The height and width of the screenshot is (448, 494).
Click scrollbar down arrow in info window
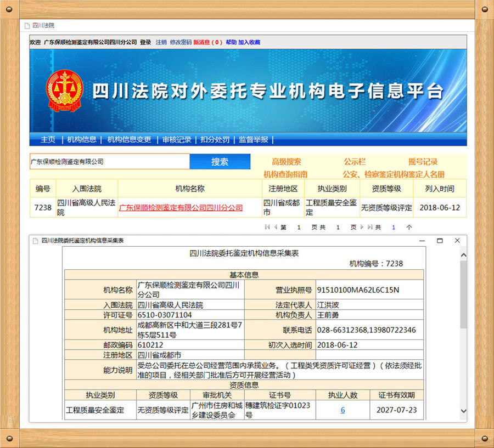463,411
